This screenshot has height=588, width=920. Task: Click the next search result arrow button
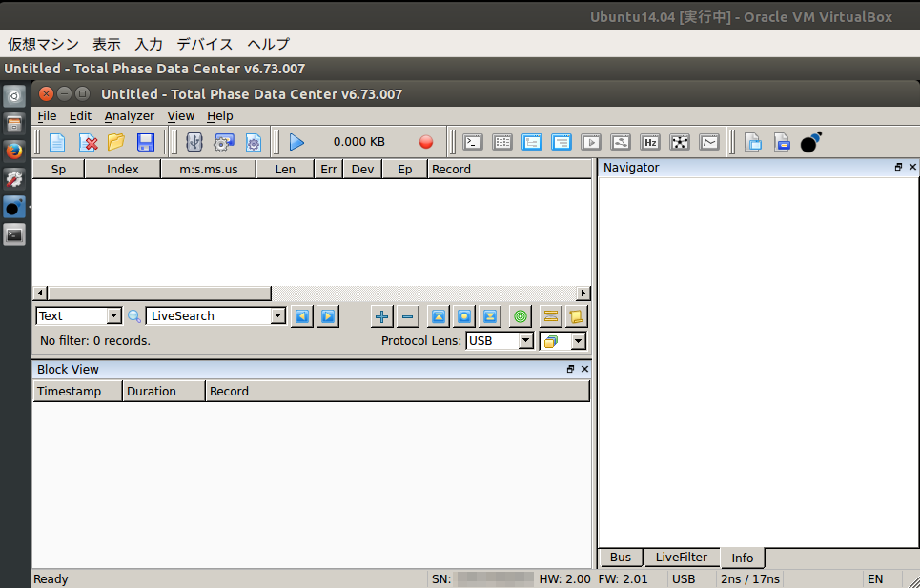coord(327,315)
